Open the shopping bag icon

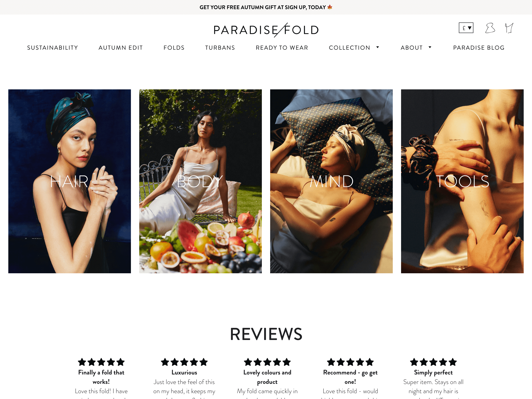[x=509, y=28]
